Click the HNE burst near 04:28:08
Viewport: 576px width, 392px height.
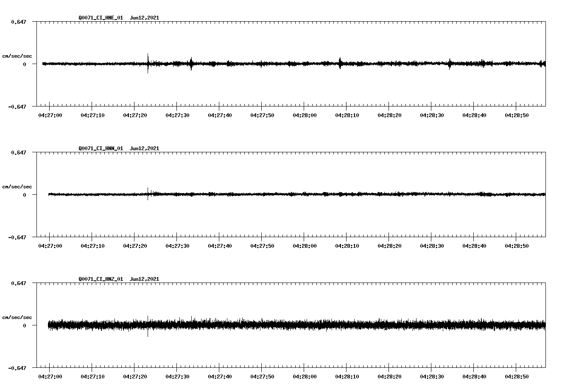pyautogui.click(x=340, y=63)
